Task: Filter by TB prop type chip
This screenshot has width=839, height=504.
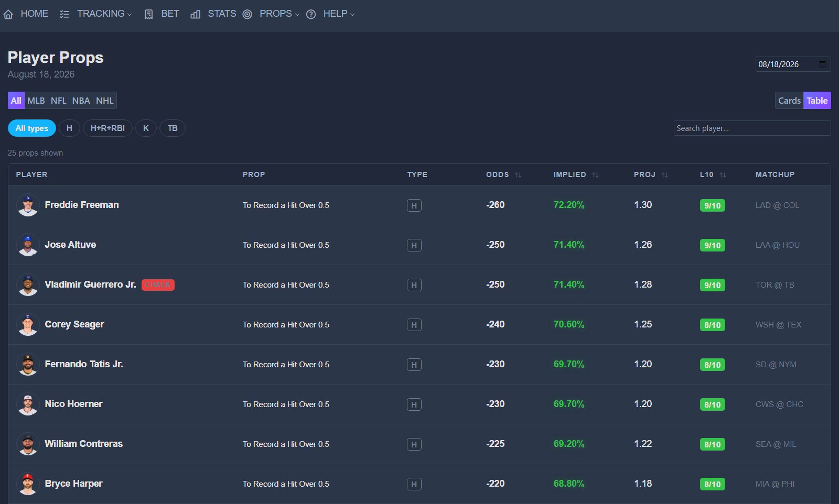Action: [173, 128]
